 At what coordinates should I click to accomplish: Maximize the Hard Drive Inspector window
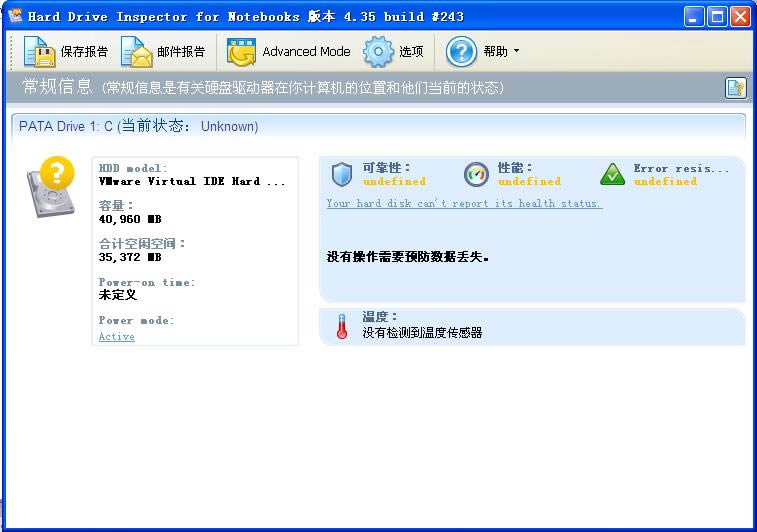717,17
